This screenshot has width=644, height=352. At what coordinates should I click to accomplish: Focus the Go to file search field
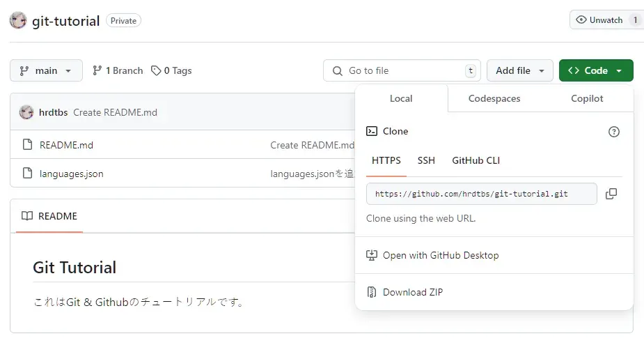402,70
